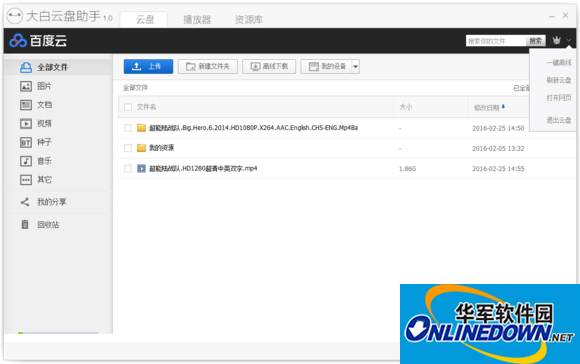580x364 pixels.
Task: Select the 视频 video category icon
Action: pyautogui.click(x=26, y=123)
